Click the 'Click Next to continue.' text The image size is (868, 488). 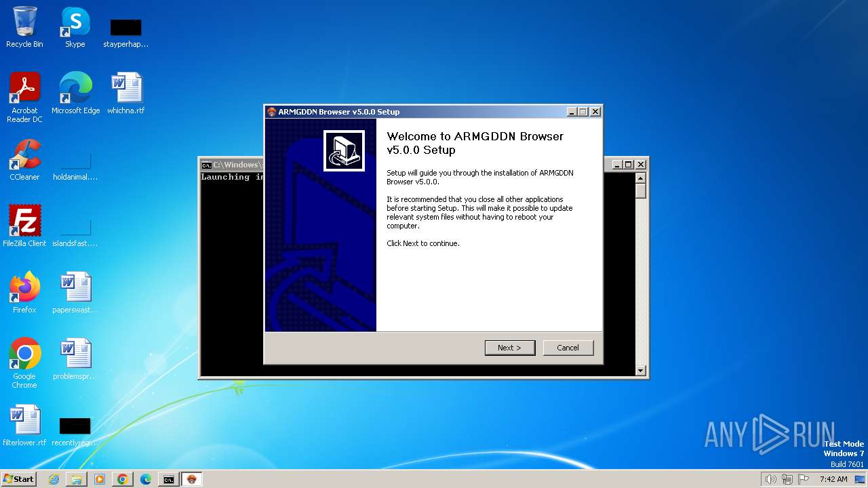[x=423, y=243]
